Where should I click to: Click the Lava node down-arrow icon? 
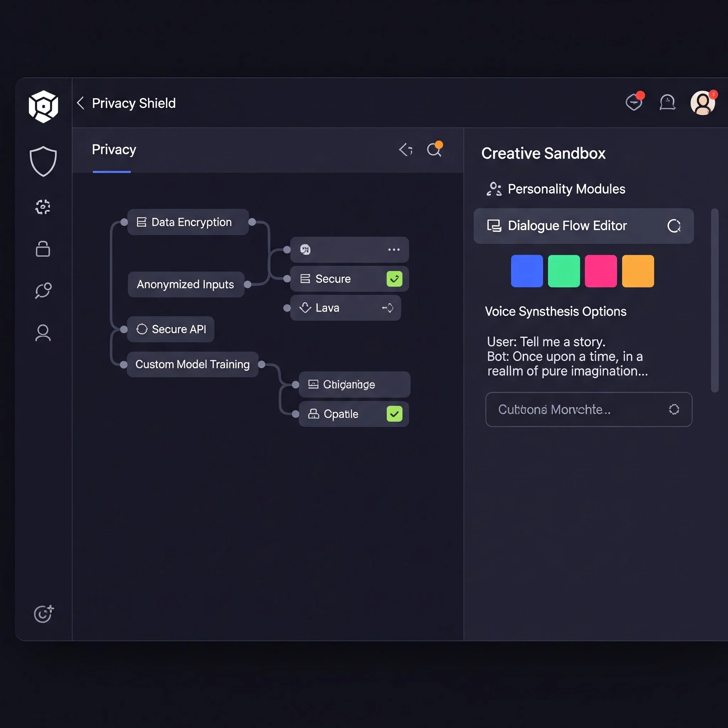(305, 307)
